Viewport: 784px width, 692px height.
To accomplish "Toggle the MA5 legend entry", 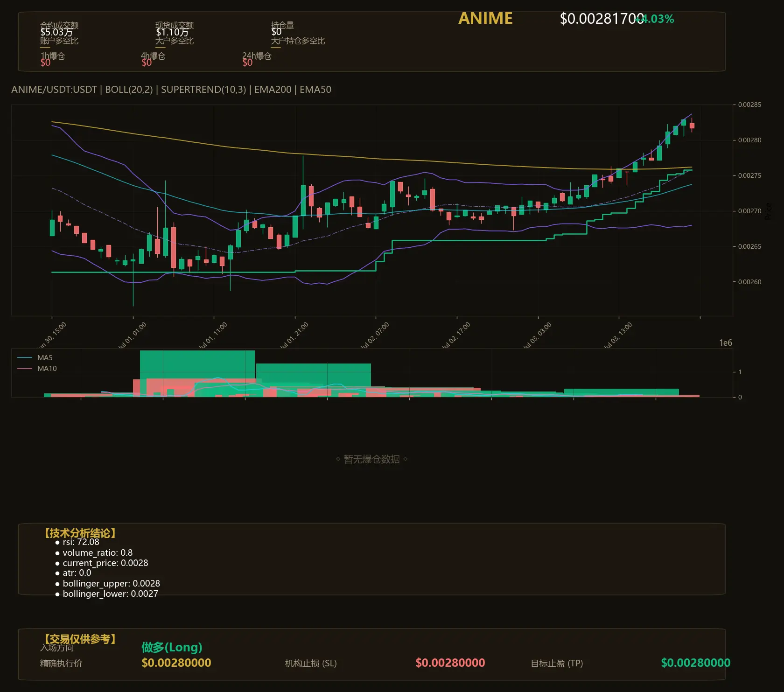I will [x=35, y=358].
